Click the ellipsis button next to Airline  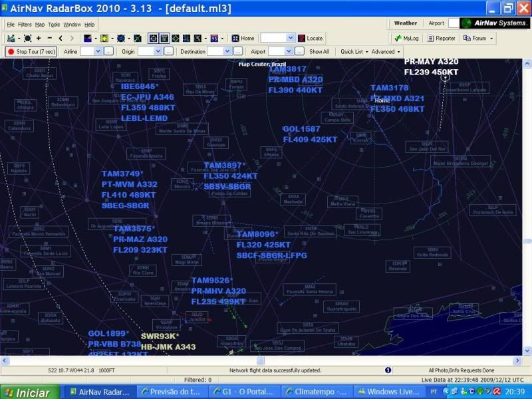[x=108, y=52]
